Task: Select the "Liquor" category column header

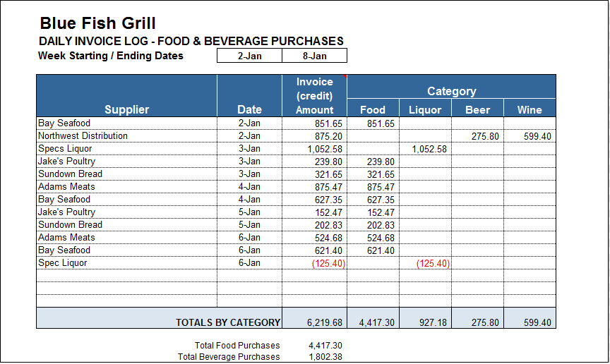Action: [425, 109]
